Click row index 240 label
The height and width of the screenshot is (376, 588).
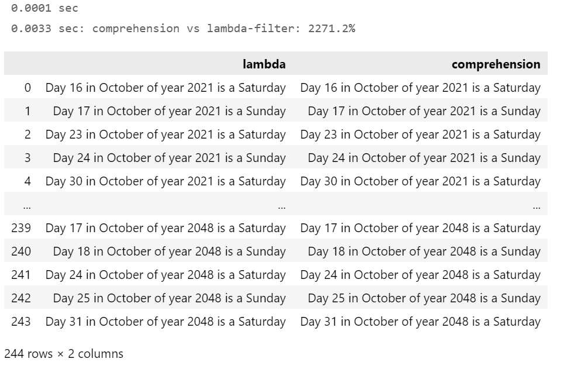tap(21, 251)
